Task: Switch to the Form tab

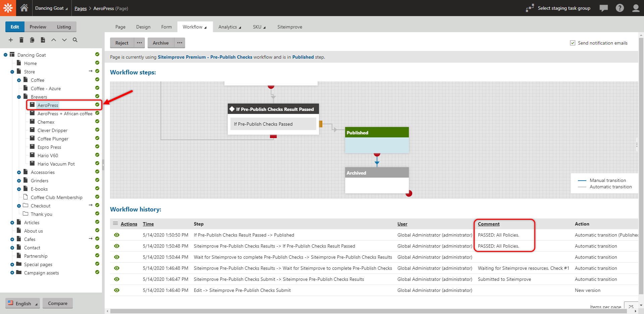Action: [x=166, y=27]
